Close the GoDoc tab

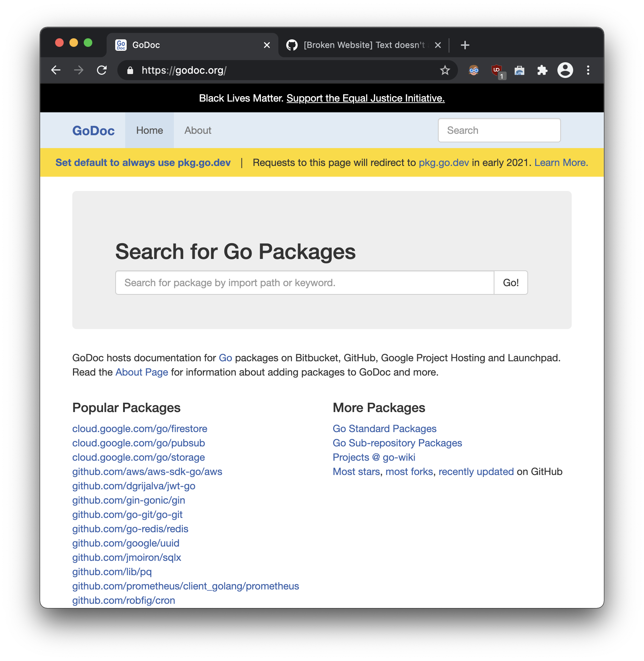click(267, 45)
